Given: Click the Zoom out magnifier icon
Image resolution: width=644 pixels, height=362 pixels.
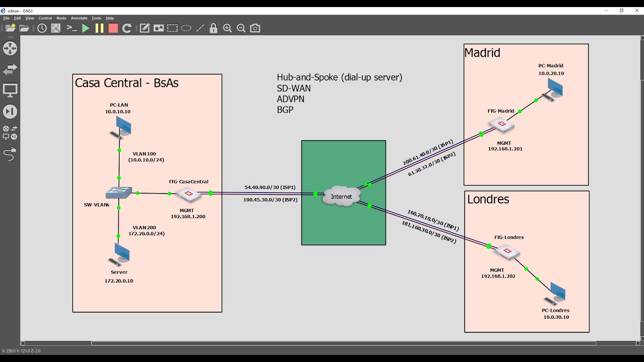Looking at the screenshot, I should point(241,28).
